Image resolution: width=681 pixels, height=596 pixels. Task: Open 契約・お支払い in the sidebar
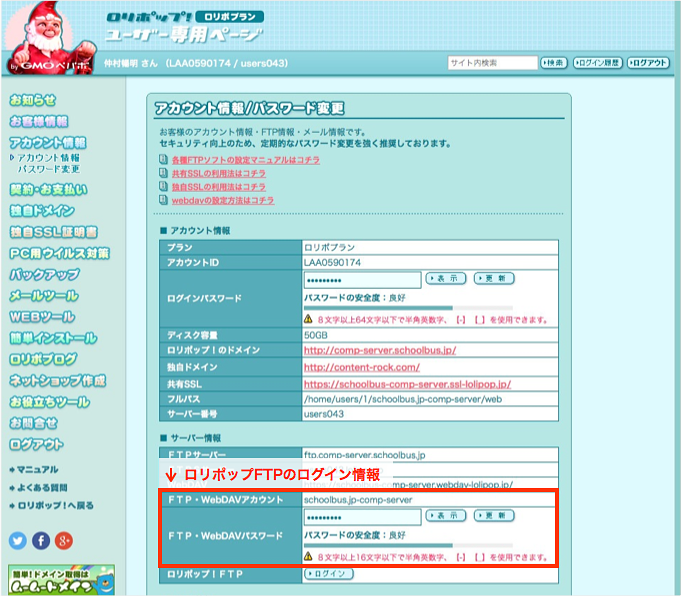(x=48, y=190)
